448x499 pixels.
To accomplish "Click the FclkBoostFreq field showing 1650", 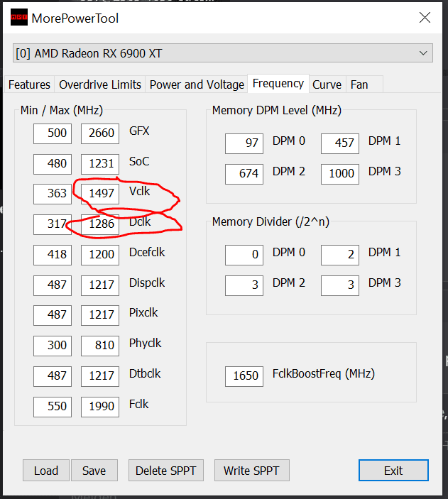I will 244,376.
